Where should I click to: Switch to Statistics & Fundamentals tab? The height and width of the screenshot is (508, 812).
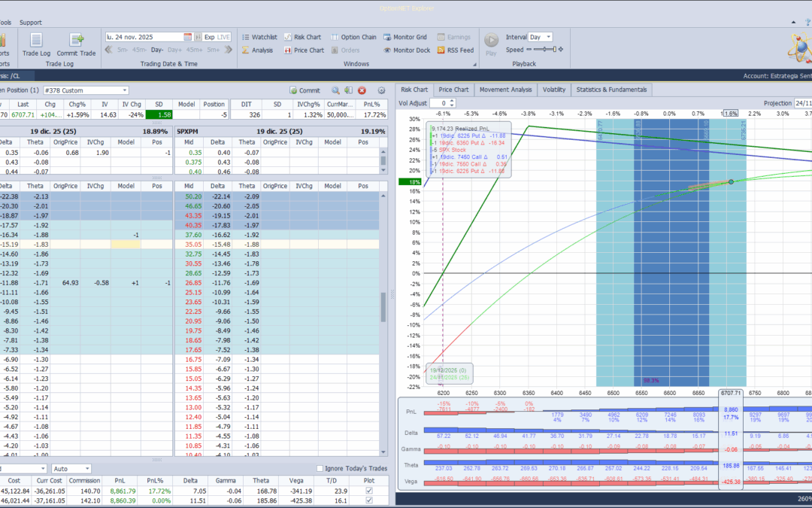[611, 89]
